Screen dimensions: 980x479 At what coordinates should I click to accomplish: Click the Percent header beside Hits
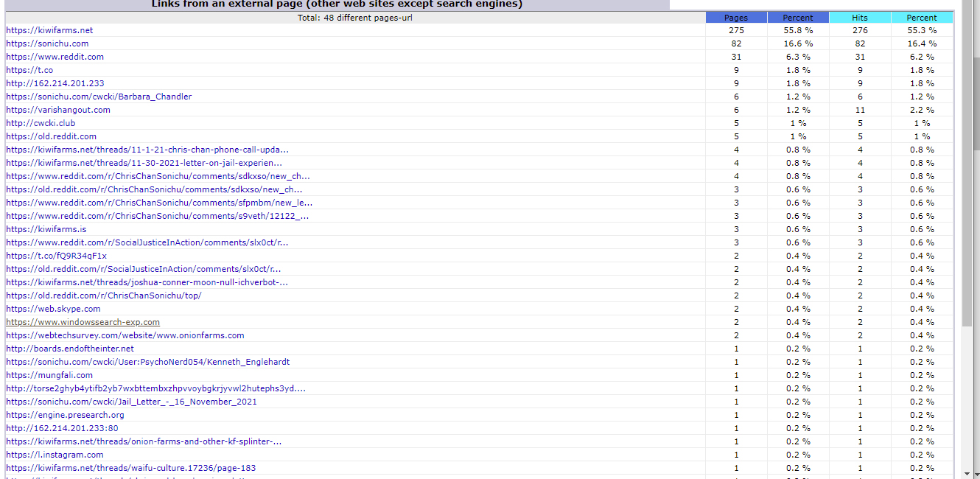tap(922, 18)
